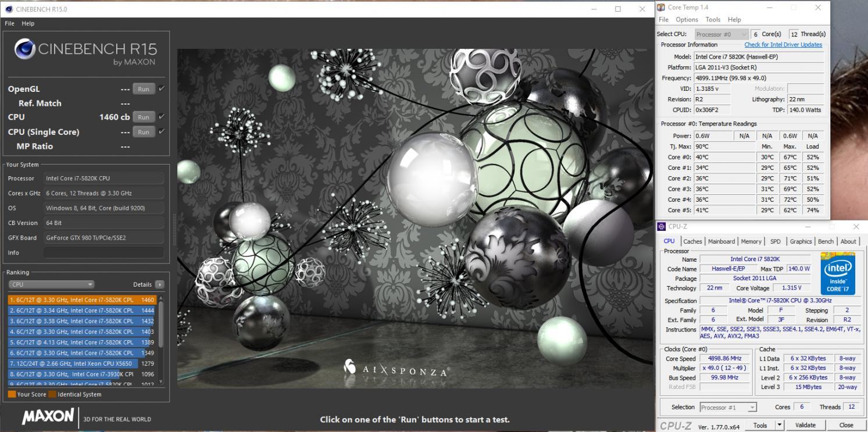Click the Info input field in Cinebench
This screenshot has width=868, height=432.
(x=103, y=252)
